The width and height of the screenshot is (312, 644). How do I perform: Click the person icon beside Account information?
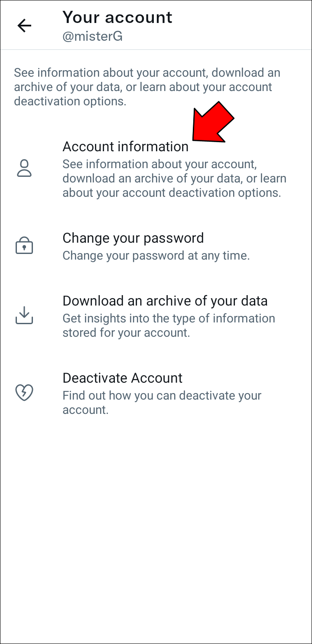[x=24, y=169]
